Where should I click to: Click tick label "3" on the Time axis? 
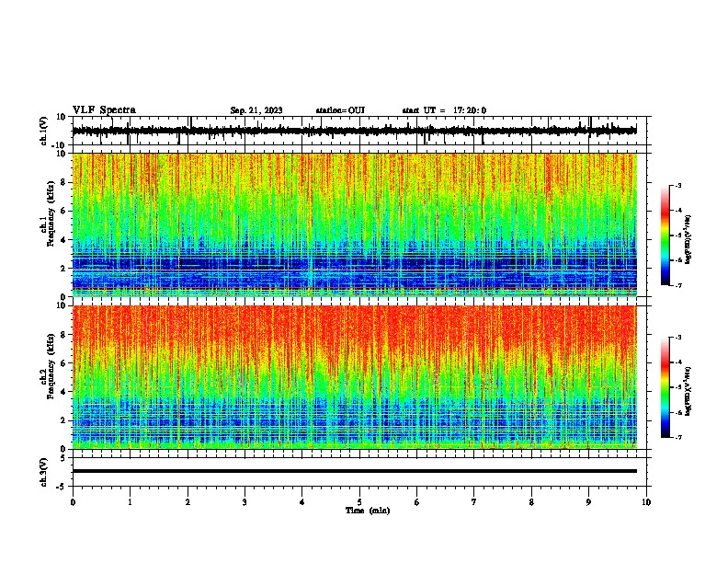(x=245, y=502)
